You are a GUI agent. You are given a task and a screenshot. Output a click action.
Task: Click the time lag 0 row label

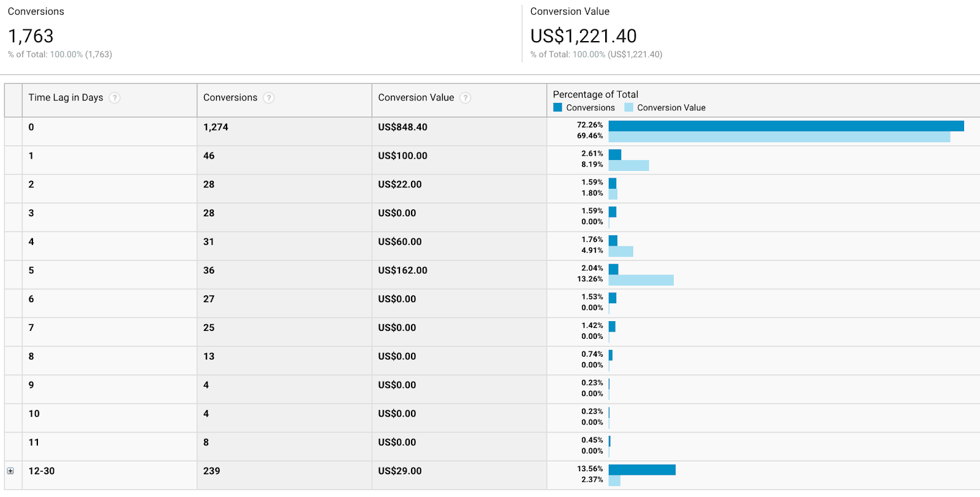click(31, 127)
